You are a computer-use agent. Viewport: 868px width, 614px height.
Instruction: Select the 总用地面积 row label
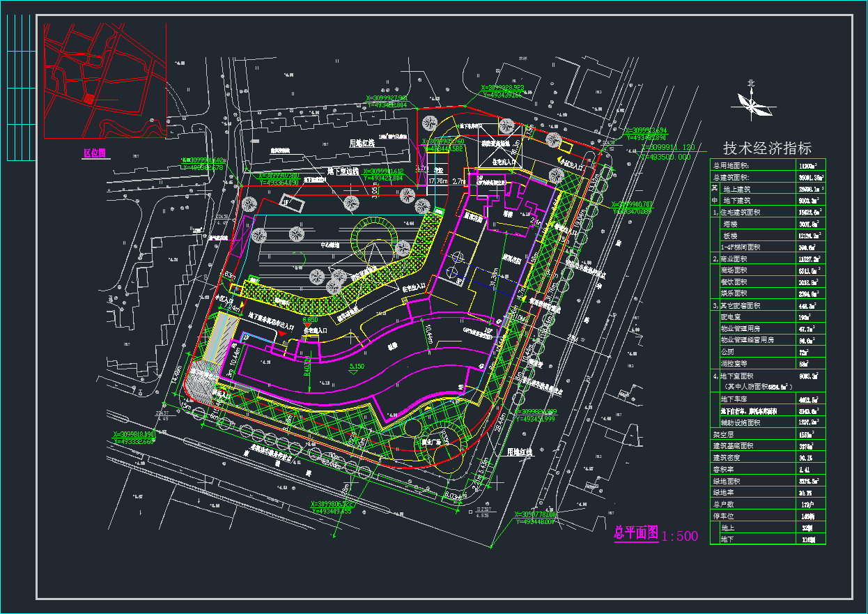point(729,165)
